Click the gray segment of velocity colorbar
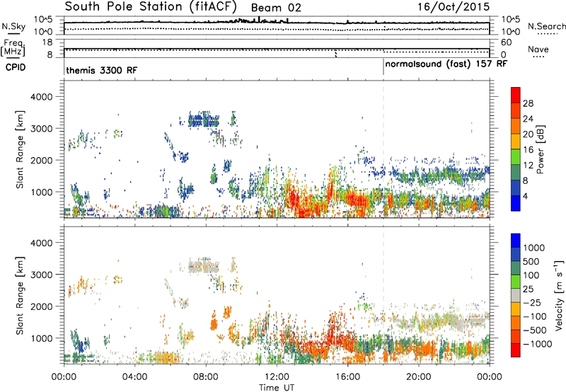The height and width of the screenshot is (392, 566). [x=516, y=296]
